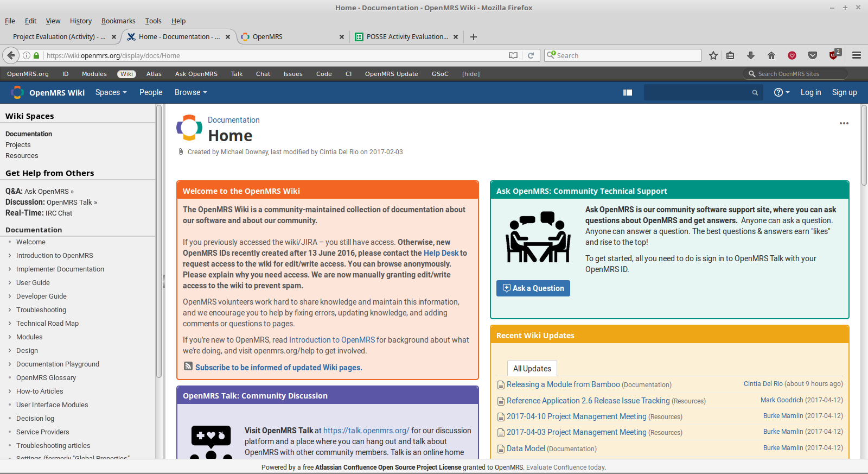Toggle Reader View icon in address bar
The image size is (868, 474).
[513, 55]
